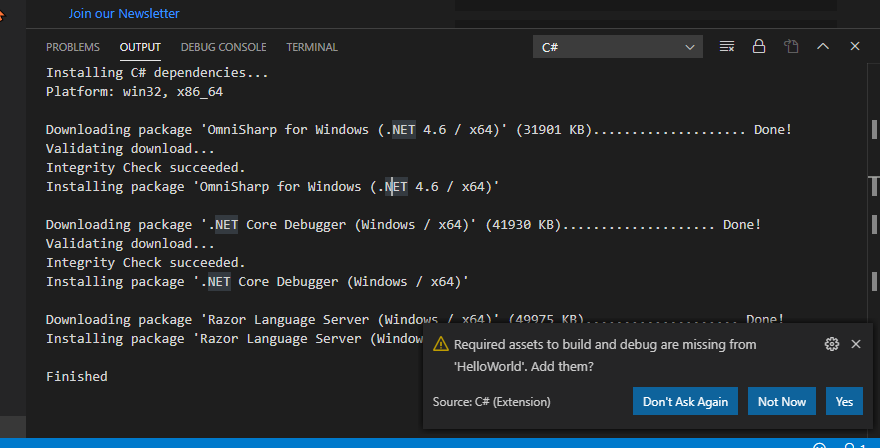Open the C# output channel dropdown
The height and width of the screenshot is (448, 880).
point(618,47)
